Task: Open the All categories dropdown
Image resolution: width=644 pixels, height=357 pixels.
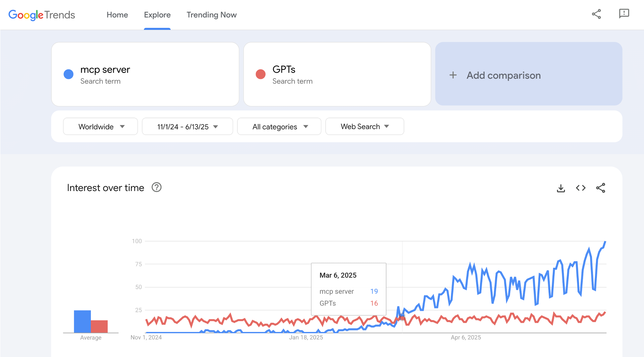Action: coord(279,126)
